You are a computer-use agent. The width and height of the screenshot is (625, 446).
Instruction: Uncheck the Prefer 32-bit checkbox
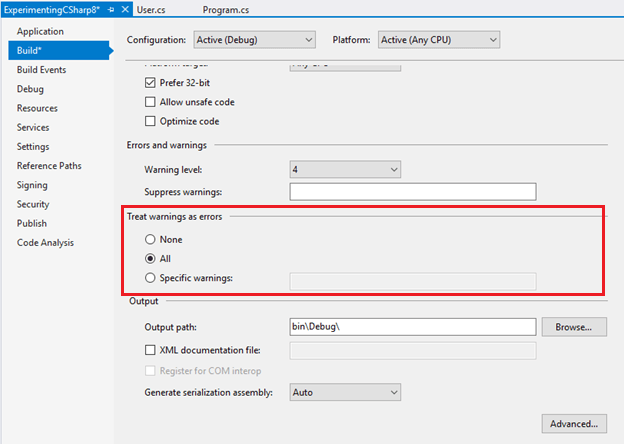coord(151,83)
